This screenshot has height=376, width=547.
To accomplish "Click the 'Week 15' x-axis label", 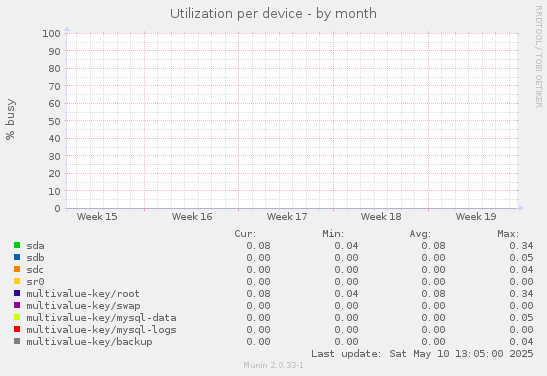I will (97, 217).
